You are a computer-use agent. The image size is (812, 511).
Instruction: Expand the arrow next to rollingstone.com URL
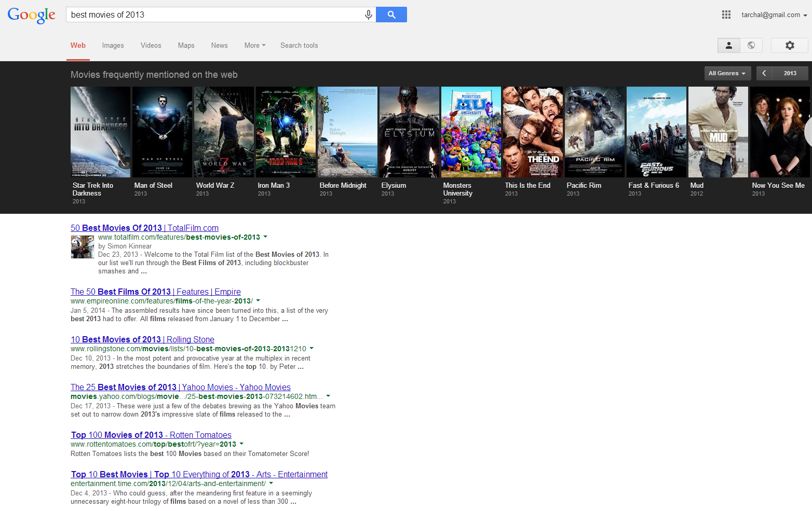pos(312,349)
